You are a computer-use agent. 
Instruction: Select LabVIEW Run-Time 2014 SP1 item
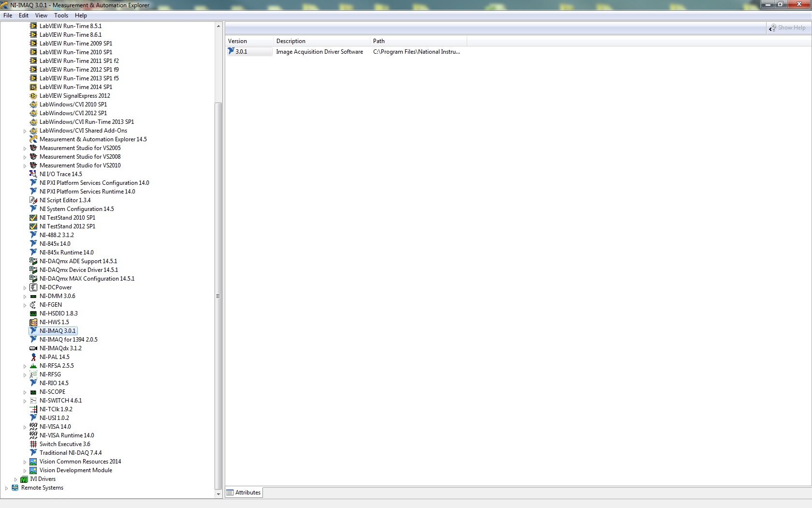point(76,87)
